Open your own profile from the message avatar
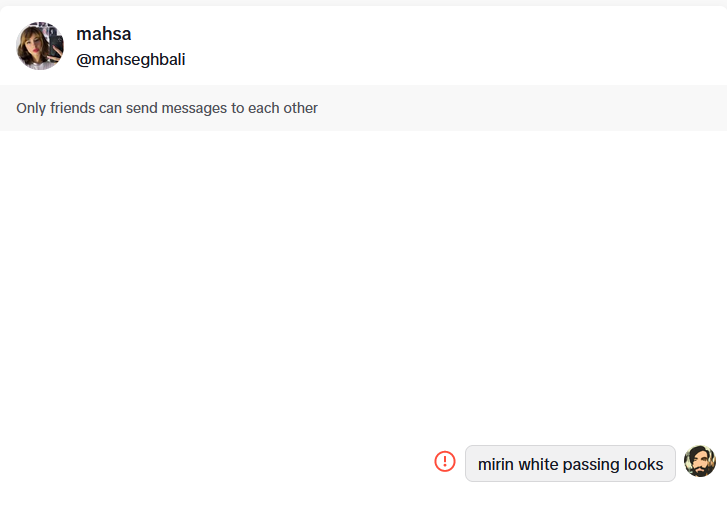 [x=700, y=461]
